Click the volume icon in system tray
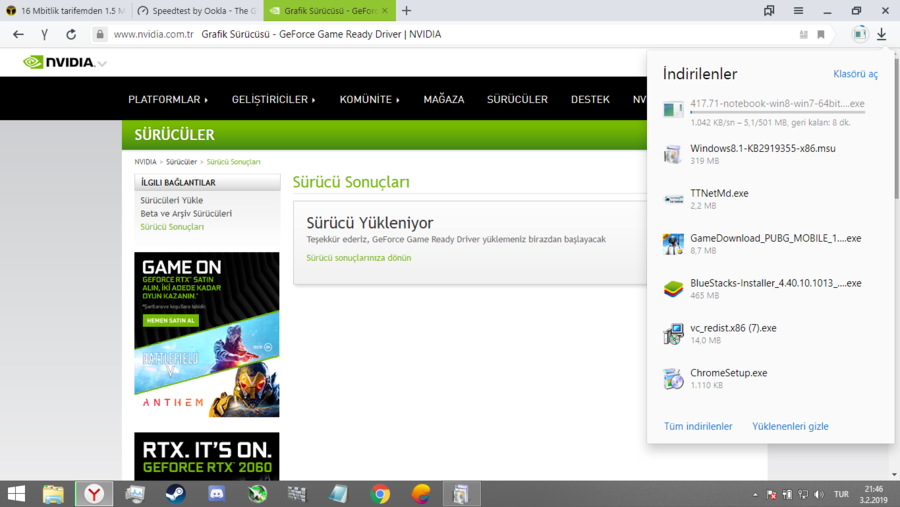Image resolution: width=900 pixels, height=507 pixels. tap(819, 494)
